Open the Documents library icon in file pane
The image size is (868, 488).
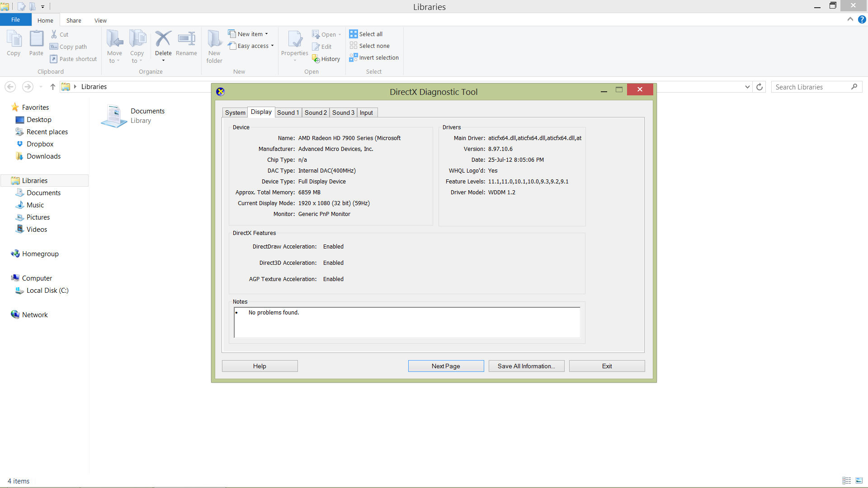pyautogui.click(x=114, y=116)
